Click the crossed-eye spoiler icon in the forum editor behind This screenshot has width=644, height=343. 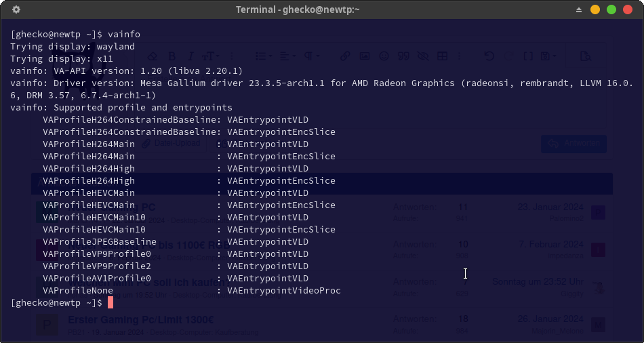(x=423, y=56)
